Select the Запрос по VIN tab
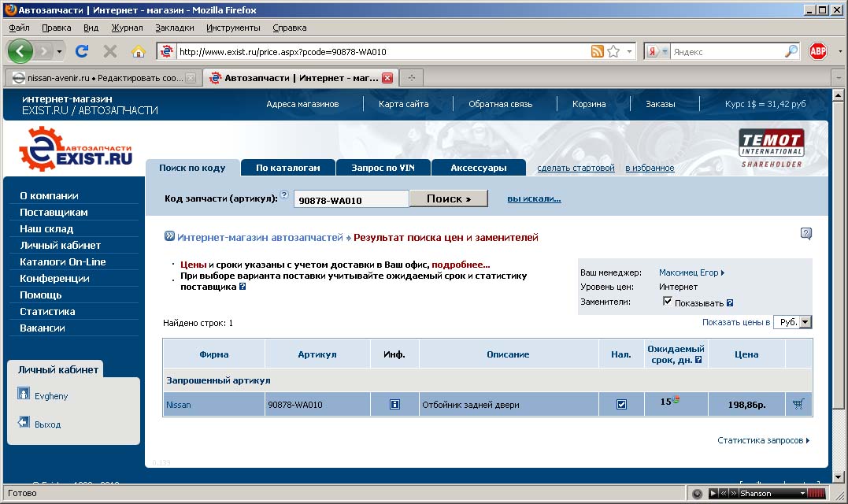 click(383, 168)
